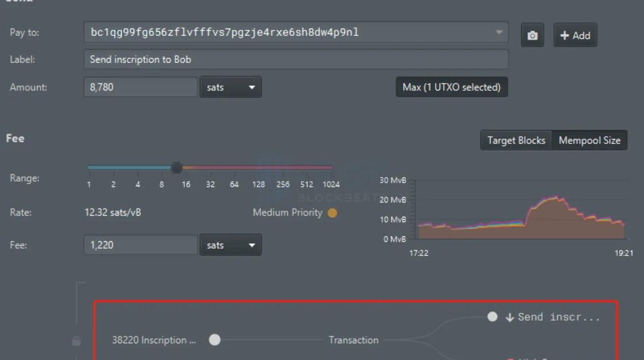Switch to Mempool Size view

click(589, 140)
